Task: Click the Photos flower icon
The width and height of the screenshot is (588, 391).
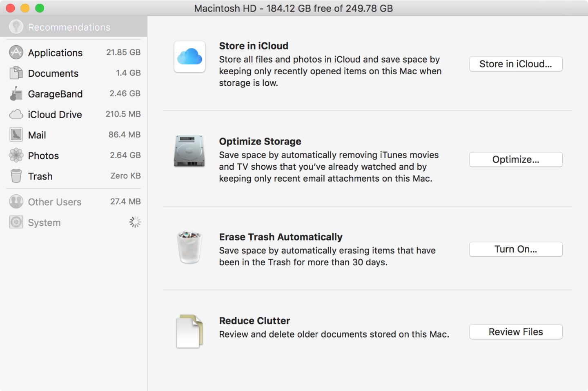Action: click(16, 156)
